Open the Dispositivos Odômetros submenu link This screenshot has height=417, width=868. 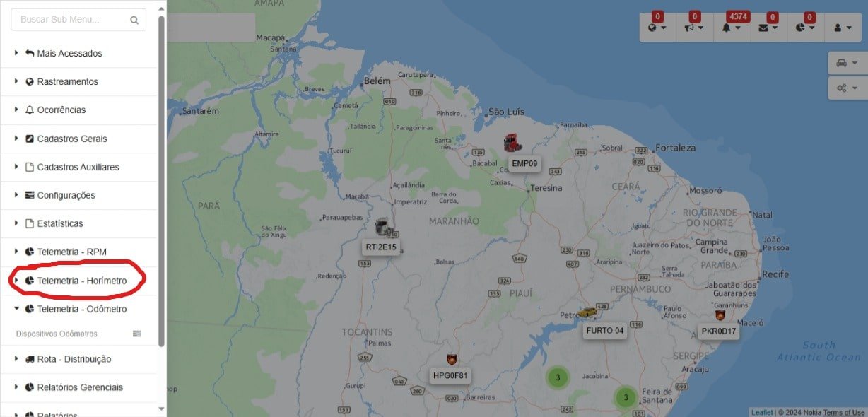click(x=57, y=334)
